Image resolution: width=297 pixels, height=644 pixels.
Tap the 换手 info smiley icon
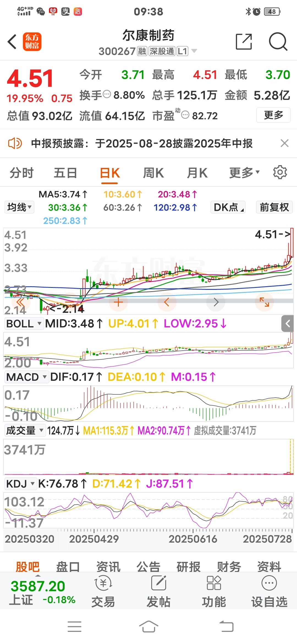pos(107,94)
